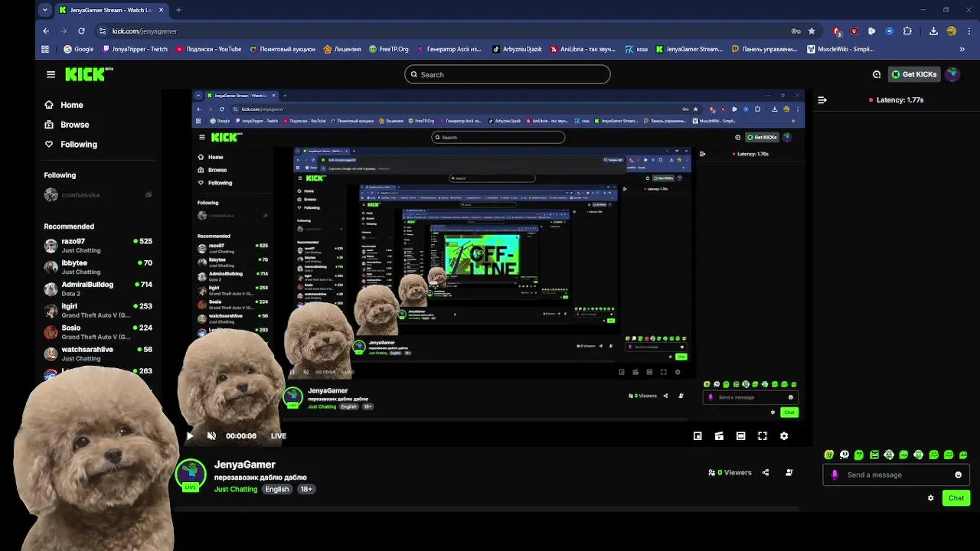Insert last quick emote in row

tap(963, 455)
